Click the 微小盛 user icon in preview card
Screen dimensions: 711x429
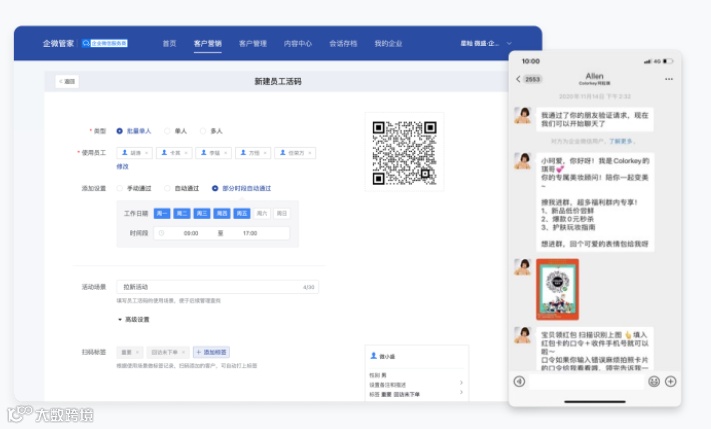coord(374,356)
